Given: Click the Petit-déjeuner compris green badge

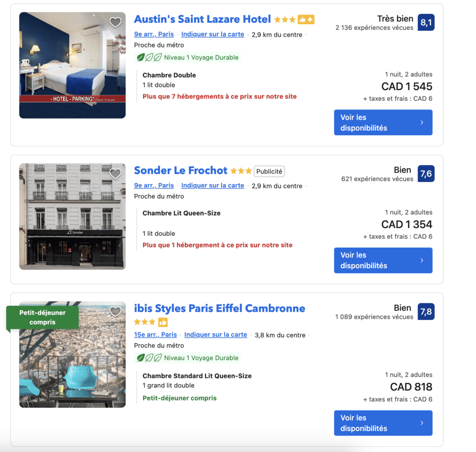Looking at the screenshot, I should [43, 317].
